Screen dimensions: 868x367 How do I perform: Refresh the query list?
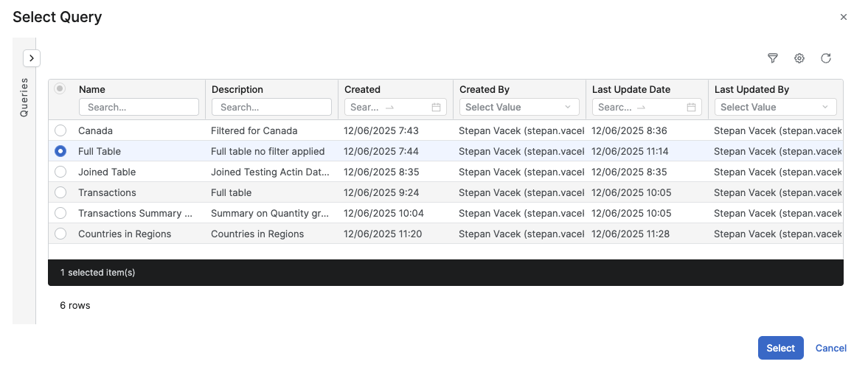pos(826,58)
